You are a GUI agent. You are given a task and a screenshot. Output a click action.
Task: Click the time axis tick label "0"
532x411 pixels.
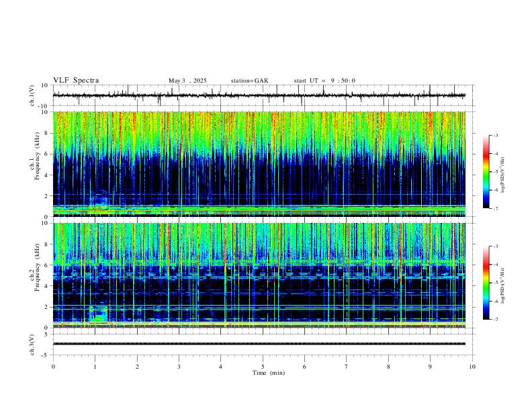tap(53, 367)
